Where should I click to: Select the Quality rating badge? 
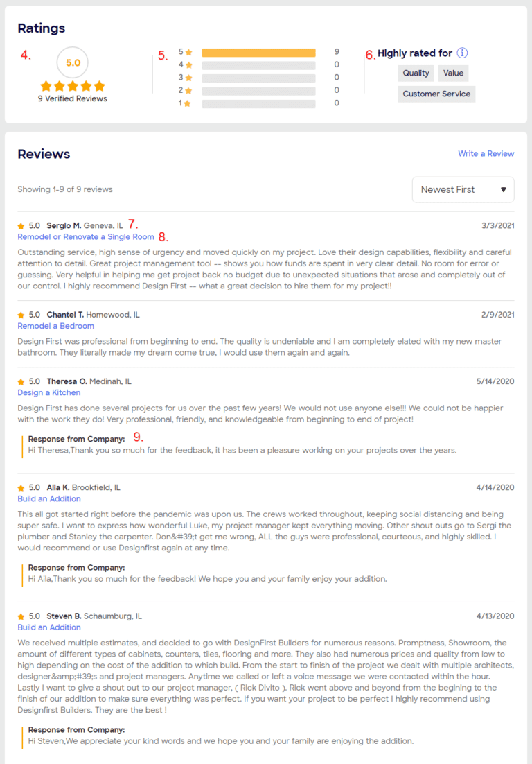(x=416, y=73)
